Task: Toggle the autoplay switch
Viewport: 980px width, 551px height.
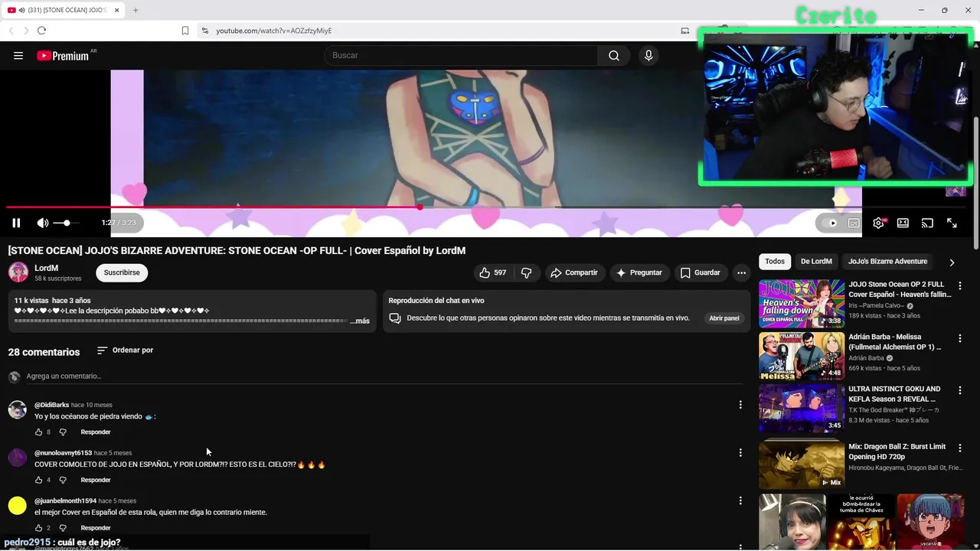Action: click(829, 223)
